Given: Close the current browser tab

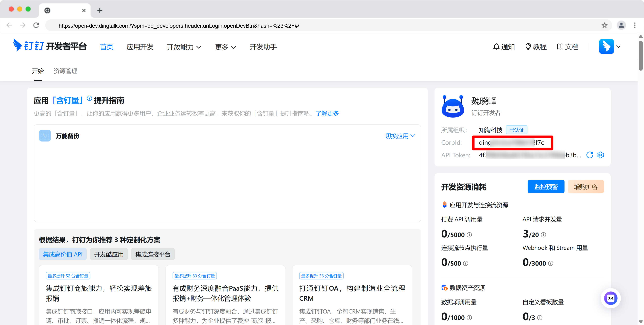Looking at the screenshot, I should pyautogui.click(x=84, y=11).
